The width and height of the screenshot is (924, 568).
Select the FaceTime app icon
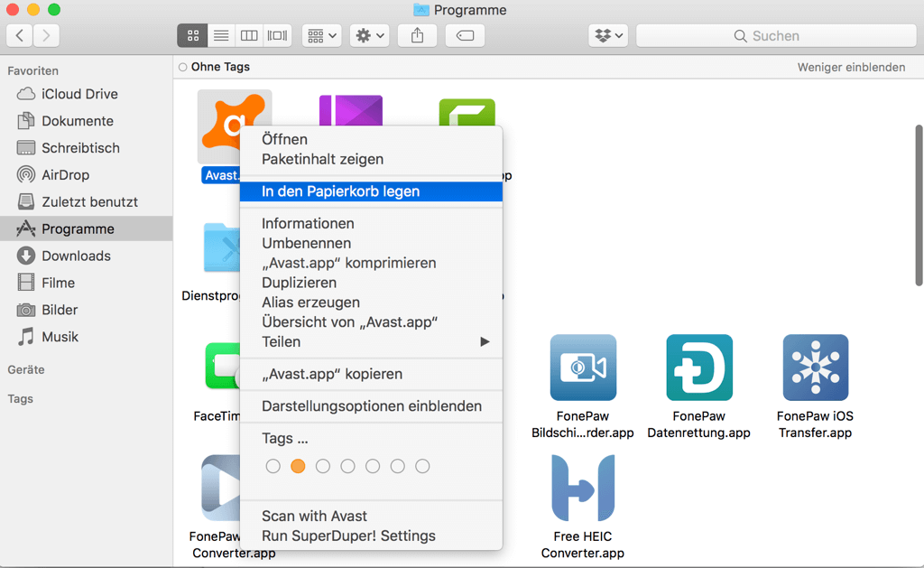tap(222, 366)
